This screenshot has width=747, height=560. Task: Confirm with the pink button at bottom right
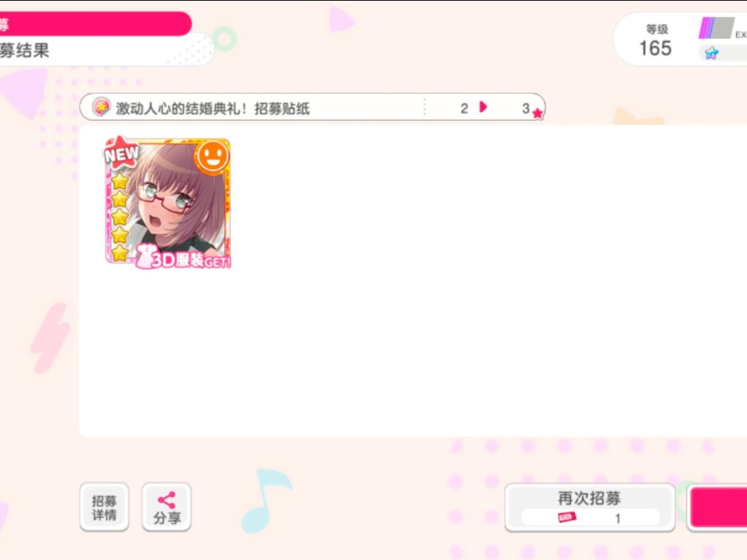(x=718, y=507)
